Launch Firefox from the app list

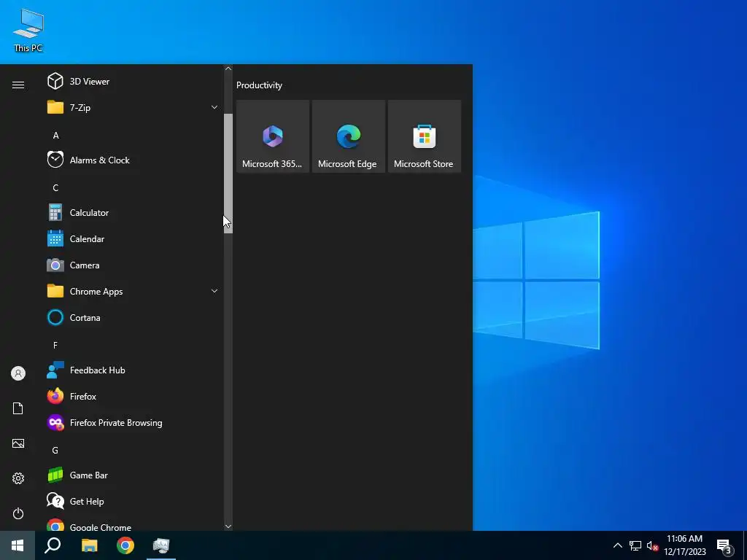coord(133,396)
